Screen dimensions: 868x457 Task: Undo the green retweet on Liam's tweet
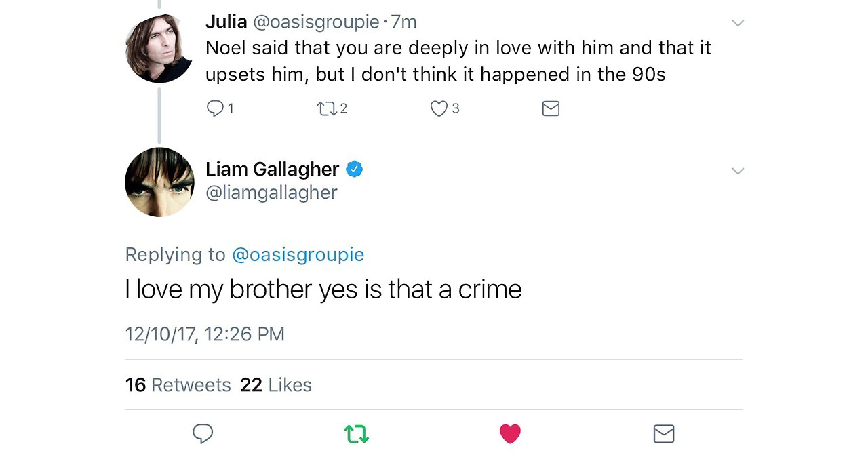[357, 434]
